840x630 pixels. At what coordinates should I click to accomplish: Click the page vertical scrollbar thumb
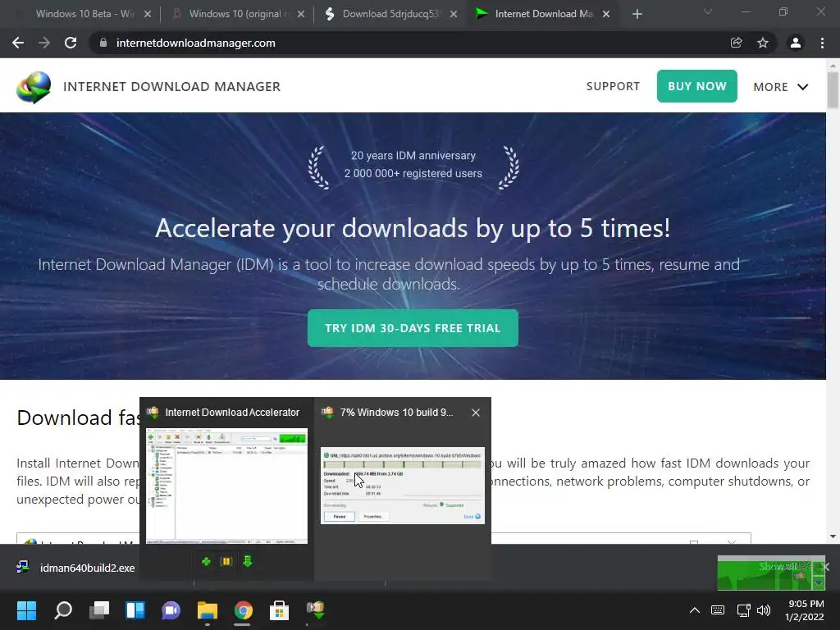833,90
